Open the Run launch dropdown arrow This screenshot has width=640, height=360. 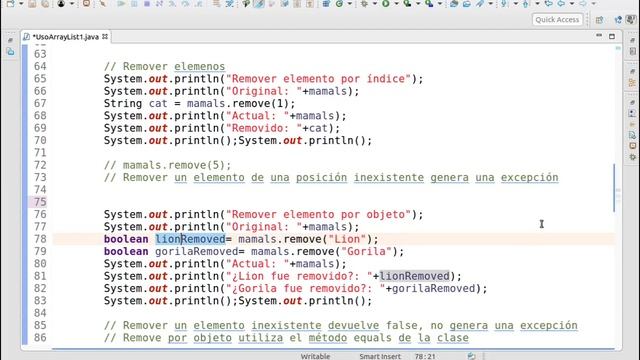(x=396, y=4)
